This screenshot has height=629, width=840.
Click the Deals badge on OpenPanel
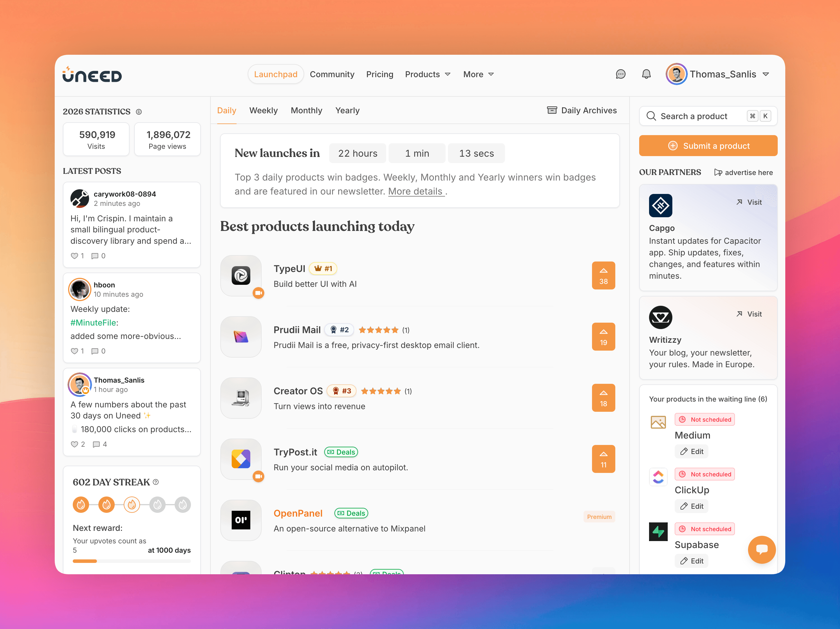point(351,513)
